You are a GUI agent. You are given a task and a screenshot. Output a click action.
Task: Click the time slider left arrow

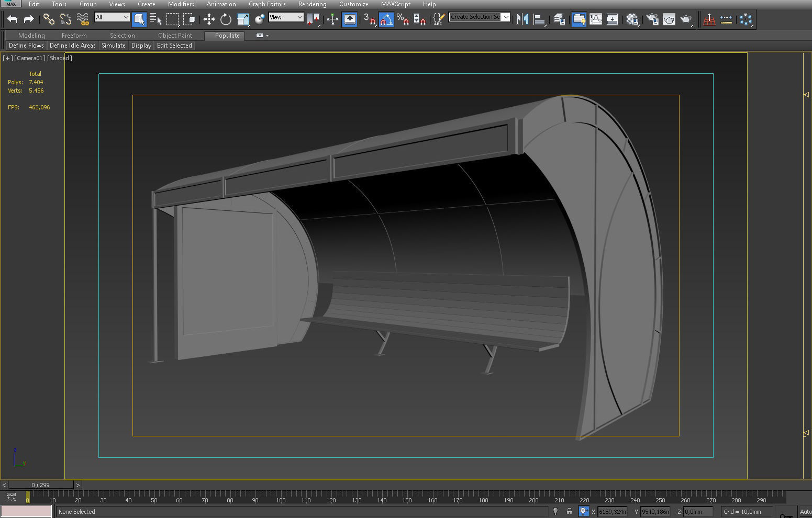(x=4, y=485)
